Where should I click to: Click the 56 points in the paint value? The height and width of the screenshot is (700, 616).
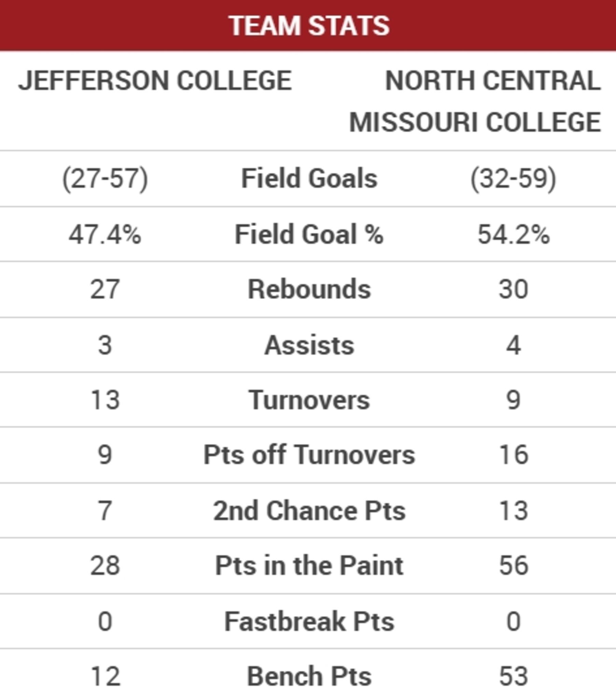(513, 566)
